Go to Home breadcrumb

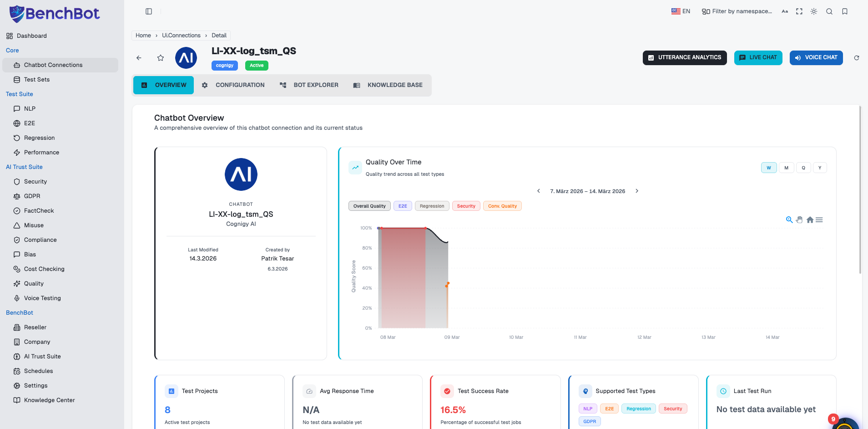[x=143, y=35]
